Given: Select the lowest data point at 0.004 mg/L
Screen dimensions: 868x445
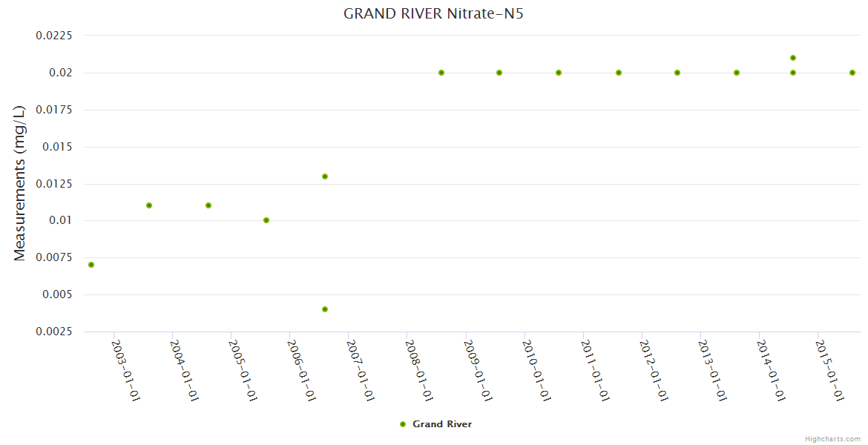Looking at the screenshot, I should pyautogui.click(x=325, y=309).
